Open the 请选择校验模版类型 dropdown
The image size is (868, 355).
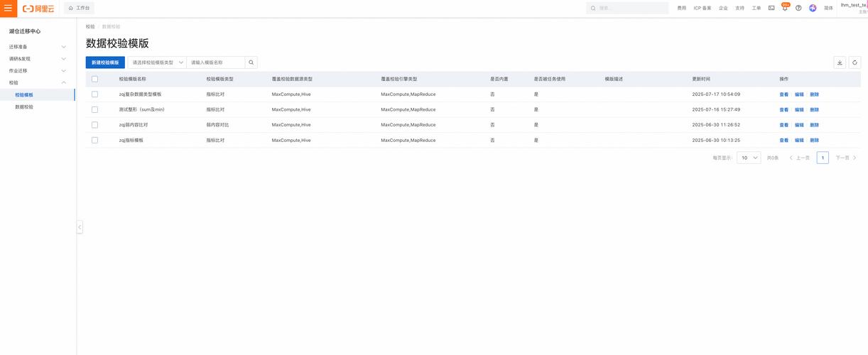click(157, 62)
